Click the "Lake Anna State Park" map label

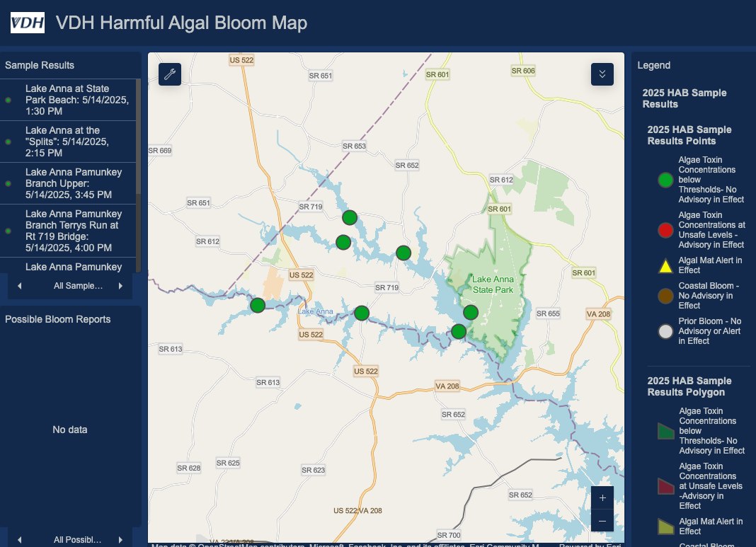(x=493, y=284)
